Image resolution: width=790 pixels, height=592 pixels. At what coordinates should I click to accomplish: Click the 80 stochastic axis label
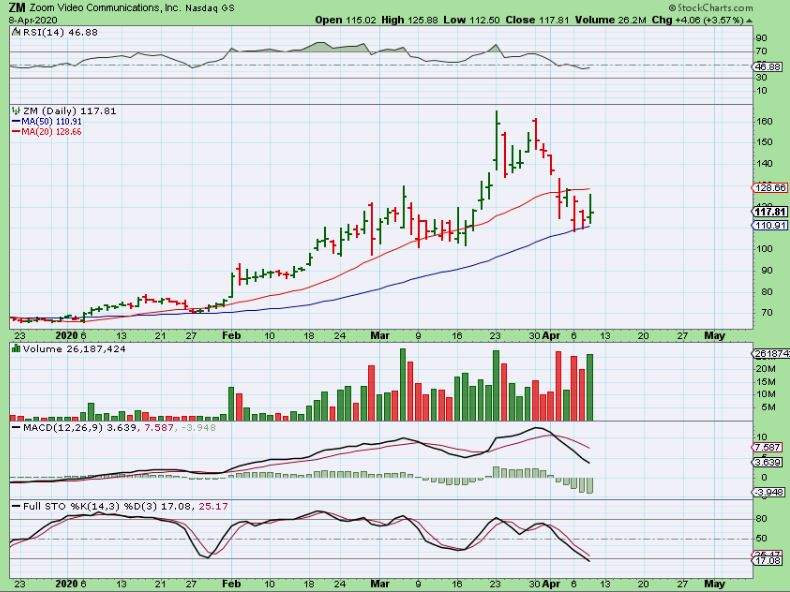(x=761, y=519)
